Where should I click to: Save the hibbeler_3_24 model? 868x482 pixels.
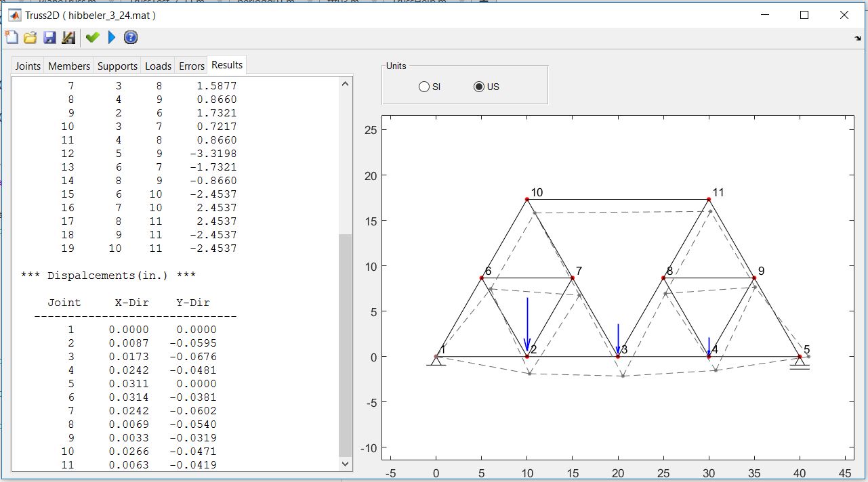click(49, 37)
